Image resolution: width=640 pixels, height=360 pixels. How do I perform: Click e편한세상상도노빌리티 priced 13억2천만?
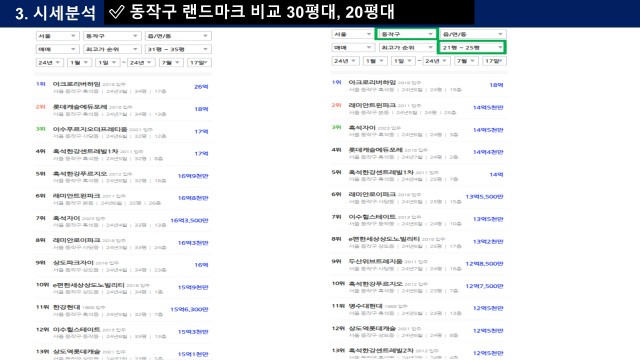384,238
